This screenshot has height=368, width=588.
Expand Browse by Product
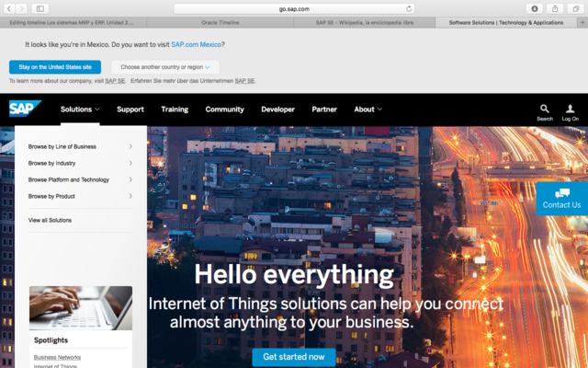tap(80, 196)
